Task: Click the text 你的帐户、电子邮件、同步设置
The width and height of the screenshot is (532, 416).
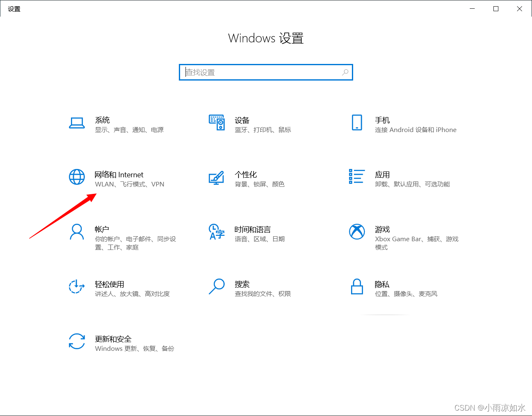Action: [x=135, y=243]
